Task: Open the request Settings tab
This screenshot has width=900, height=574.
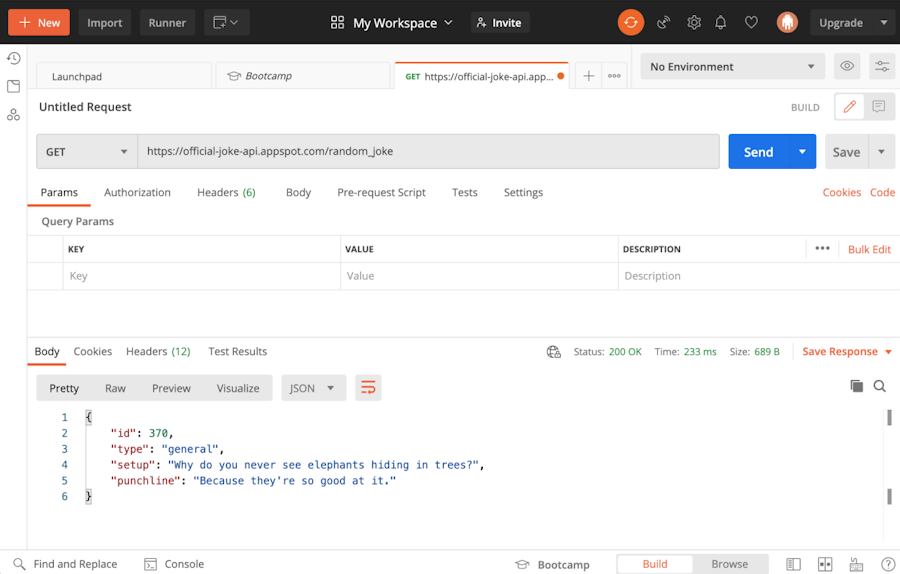Action: pyautogui.click(x=523, y=192)
